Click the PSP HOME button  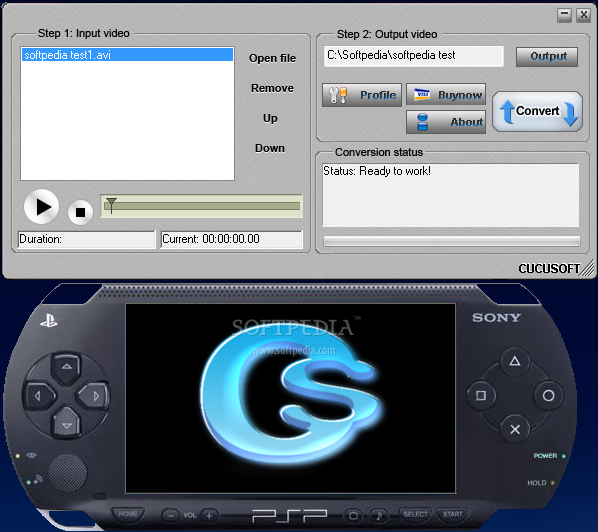128,514
